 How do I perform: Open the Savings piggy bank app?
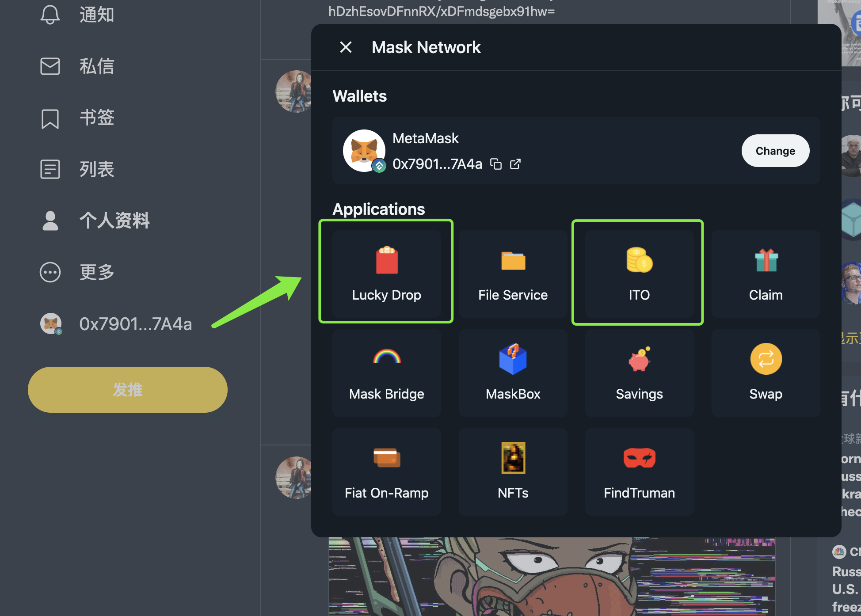point(639,373)
